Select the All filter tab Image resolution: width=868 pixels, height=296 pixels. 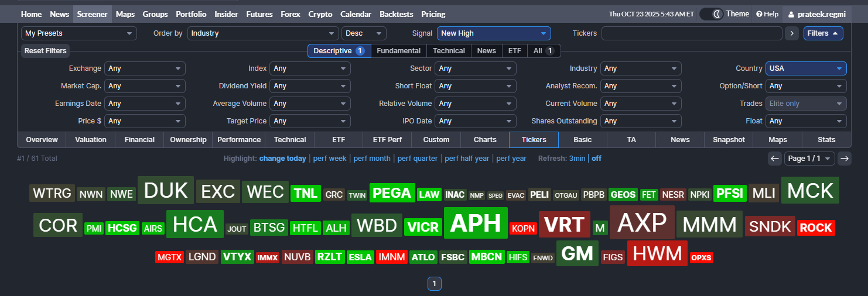[544, 51]
